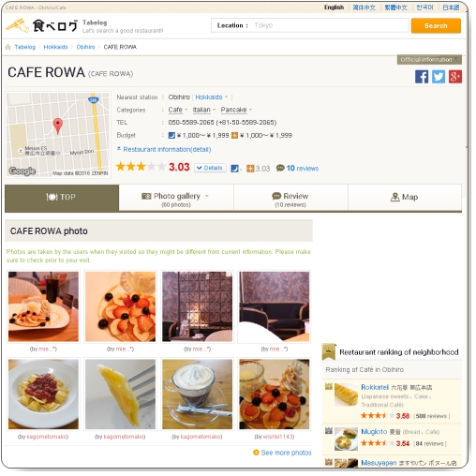The height and width of the screenshot is (476, 476).
Task: Click the home icon in breadcrumb
Action: click(8, 47)
